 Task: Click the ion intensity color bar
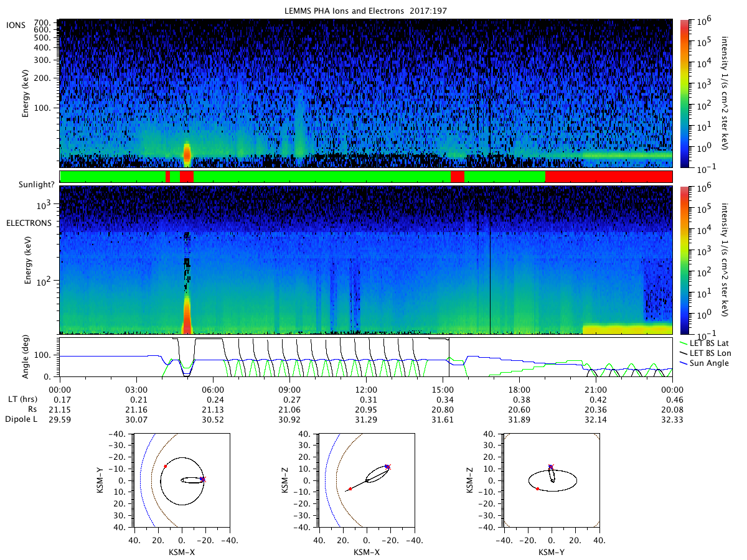point(685,93)
